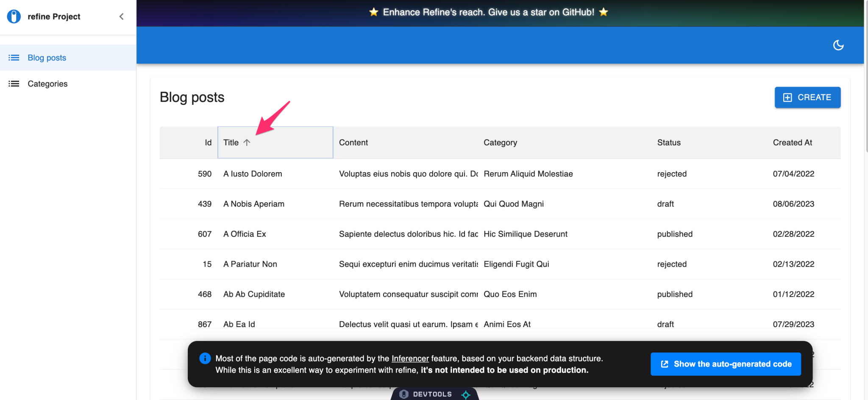Viewport: 868px width, 400px height.
Task: Click the info icon in notification
Action: pos(205,358)
